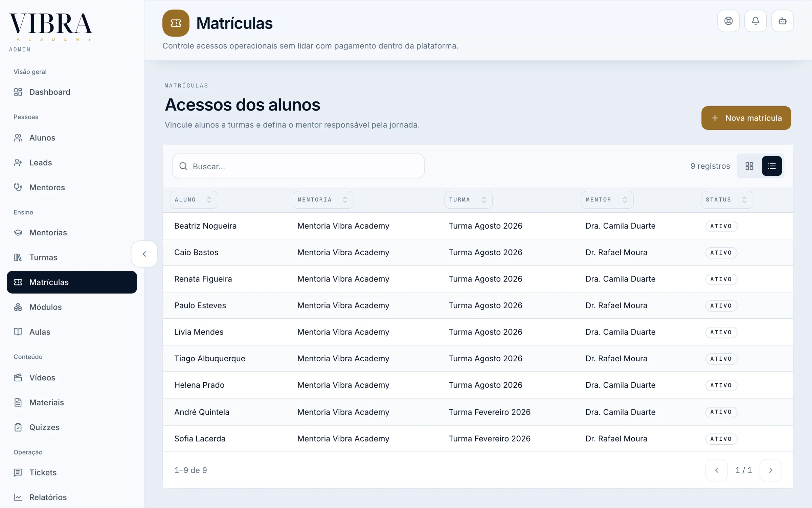The width and height of the screenshot is (812, 508).
Task: Click the search magnifier icon
Action: (183, 166)
